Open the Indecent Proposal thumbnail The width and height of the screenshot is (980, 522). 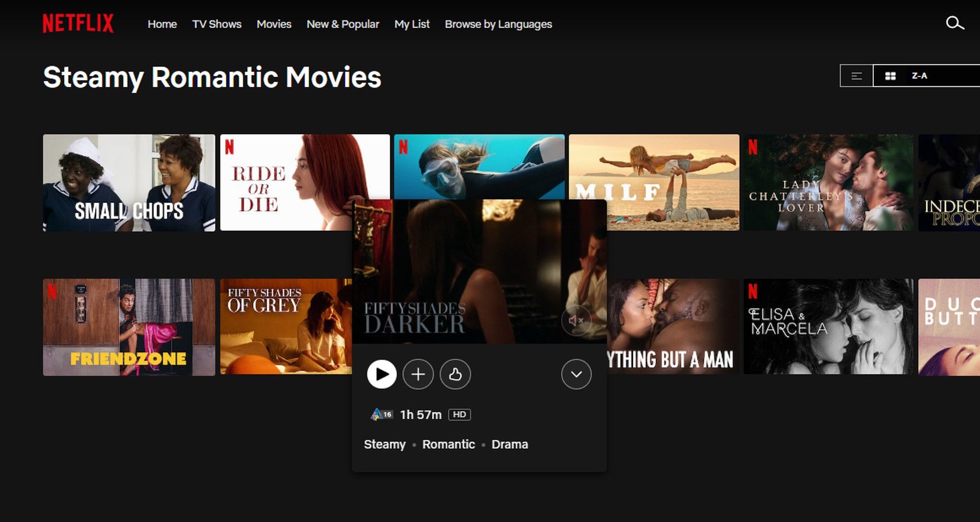[949, 183]
